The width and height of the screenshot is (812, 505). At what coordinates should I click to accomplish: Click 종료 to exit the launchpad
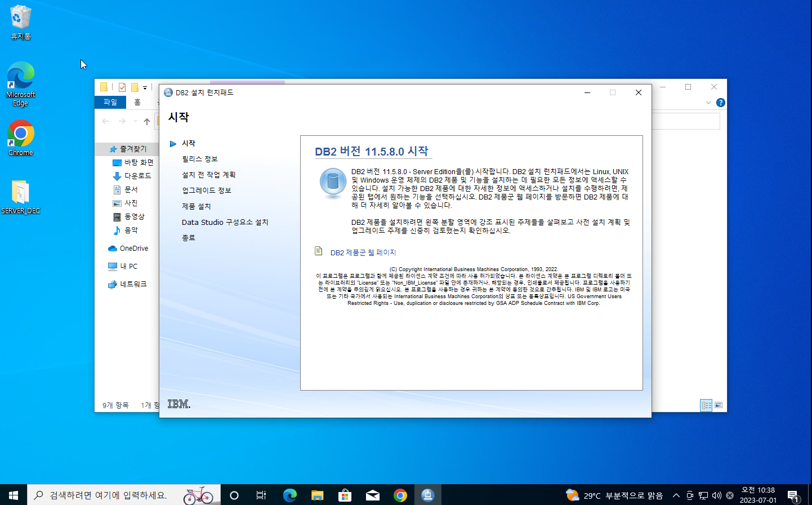(x=189, y=238)
